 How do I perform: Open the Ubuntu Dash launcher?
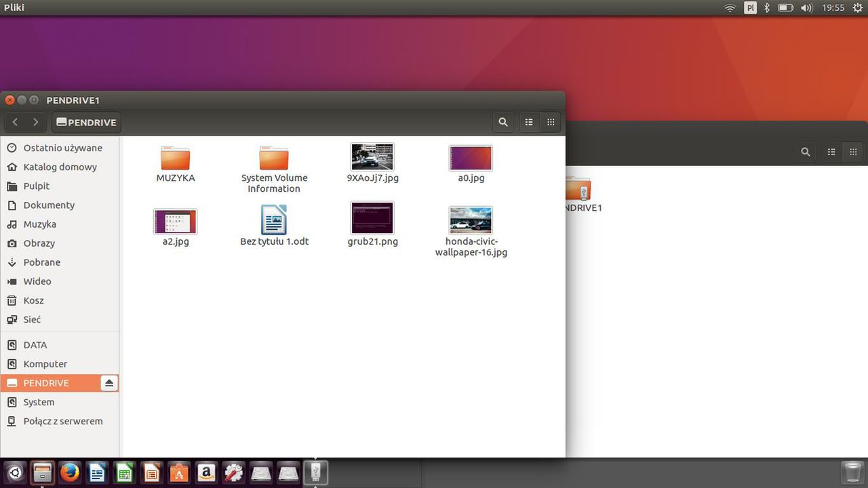(x=15, y=472)
